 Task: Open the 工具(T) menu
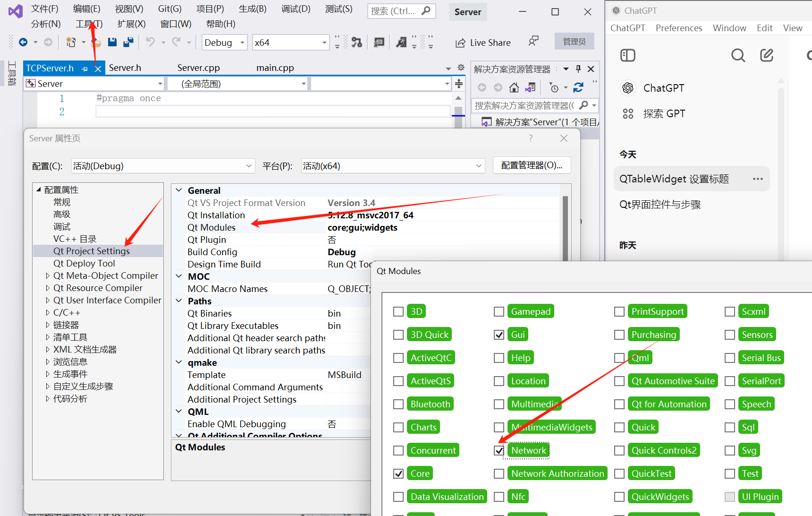(89, 24)
